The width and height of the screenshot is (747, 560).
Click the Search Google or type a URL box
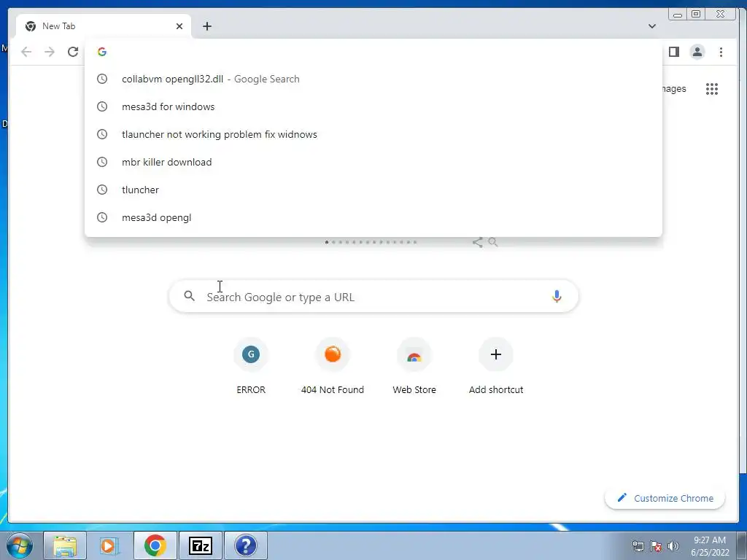pyautogui.click(x=374, y=296)
